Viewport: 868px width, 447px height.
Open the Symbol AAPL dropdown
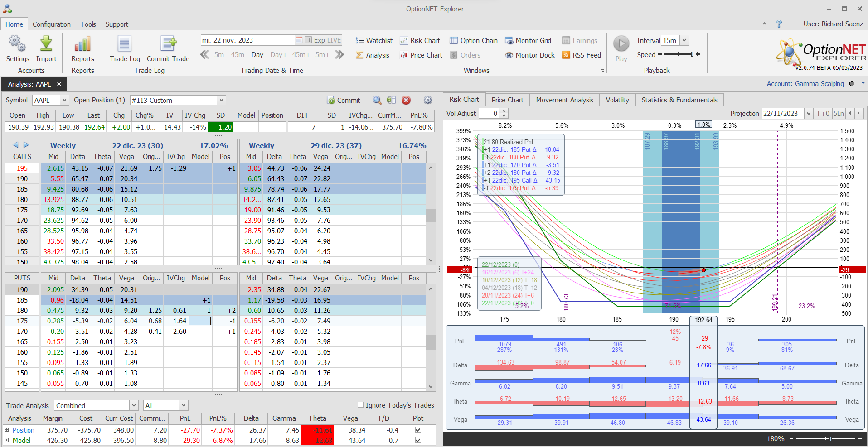pos(64,100)
